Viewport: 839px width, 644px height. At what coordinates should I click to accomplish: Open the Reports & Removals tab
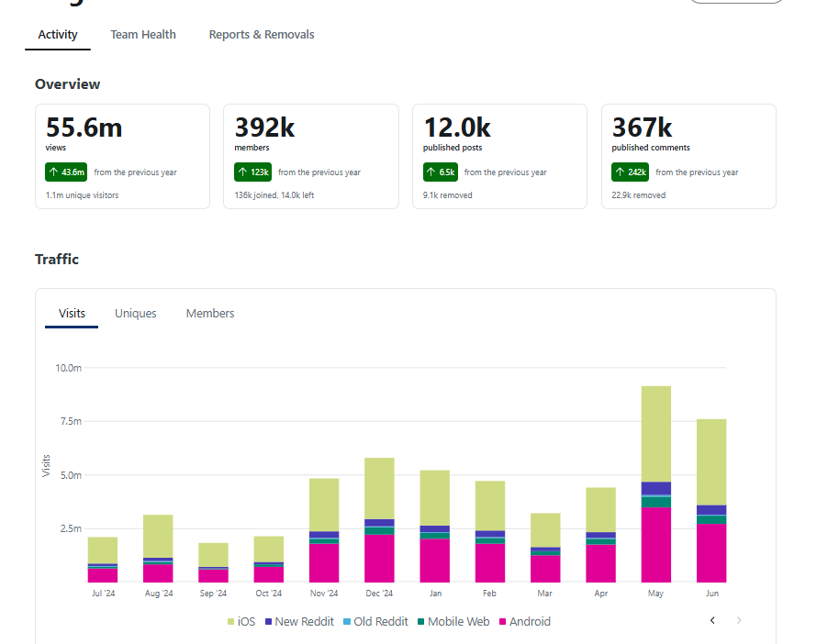(x=261, y=35)
